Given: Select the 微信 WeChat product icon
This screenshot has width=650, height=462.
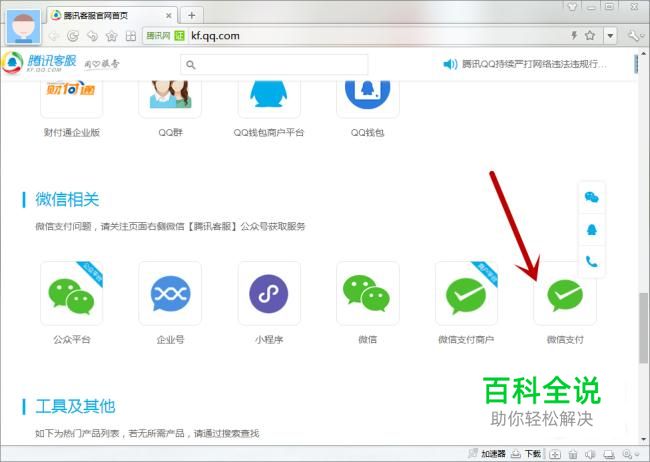Looking at the screenshot, I should [x=367, y=294].
